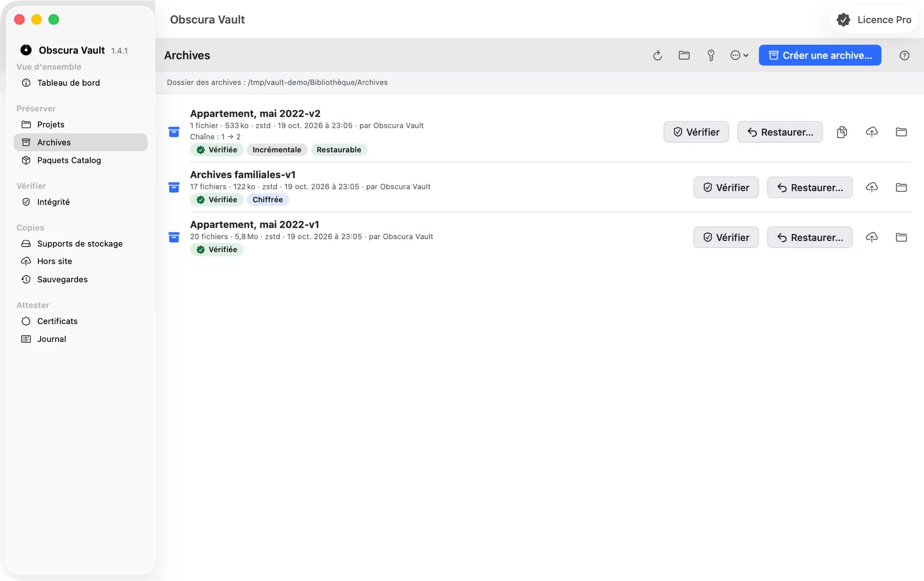Screen dimensions: 924x581
Task: Open Tableau de bord in sidebar
Action: click(80, 83)
